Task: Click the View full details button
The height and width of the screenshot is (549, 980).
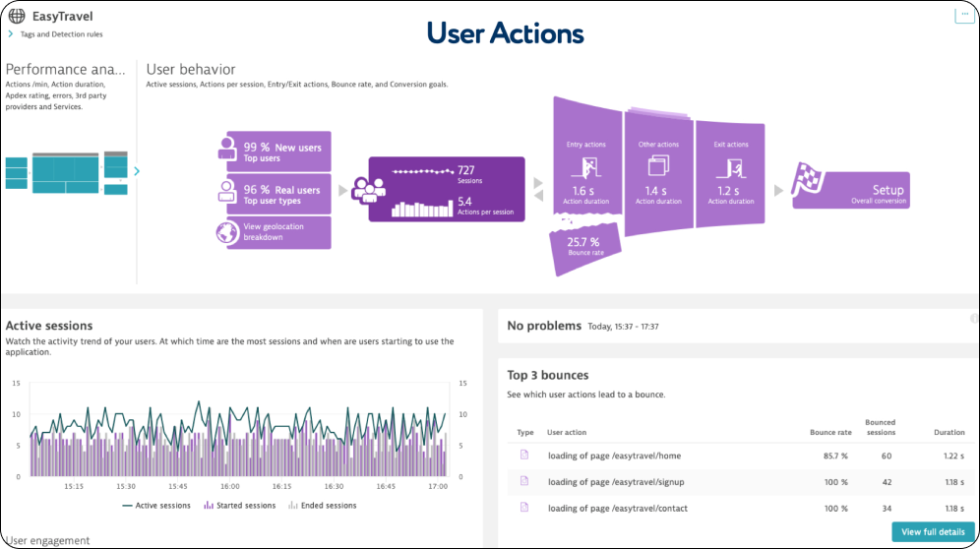Action: 932,532
